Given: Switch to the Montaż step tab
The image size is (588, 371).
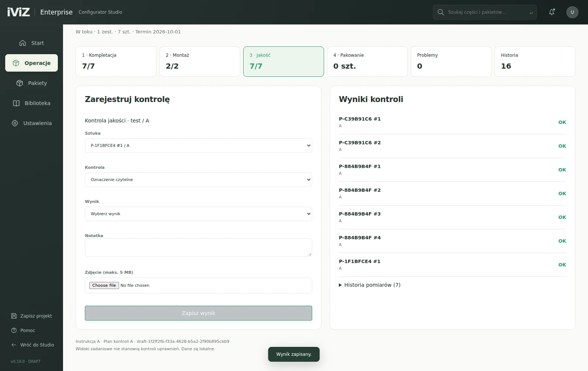Looking at the screenshot, I should click(x=200, y=62).
